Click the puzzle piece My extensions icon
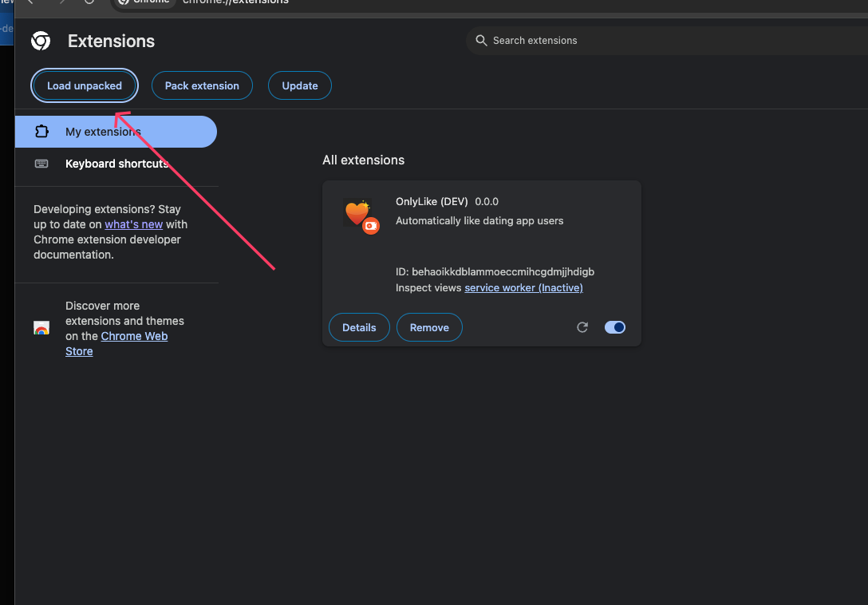The width and height of the screenshot is (868, 605). tap(42, 132)
